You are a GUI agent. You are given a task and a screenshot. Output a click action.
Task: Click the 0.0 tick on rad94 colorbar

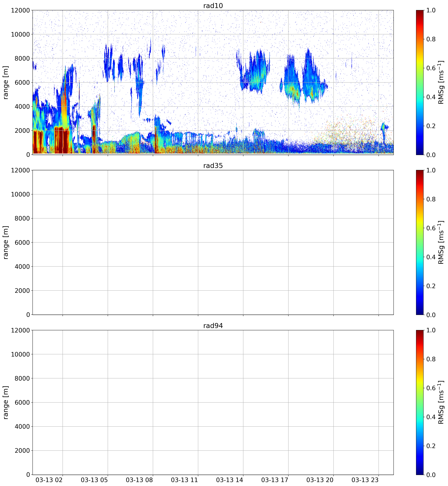pos(431,475)
